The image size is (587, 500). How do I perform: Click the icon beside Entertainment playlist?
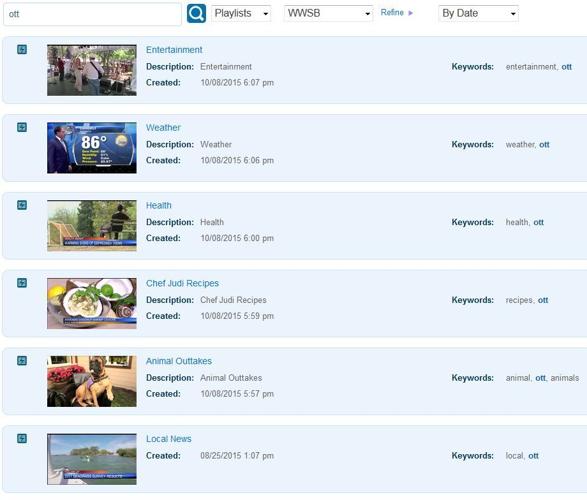pos(22,49)
